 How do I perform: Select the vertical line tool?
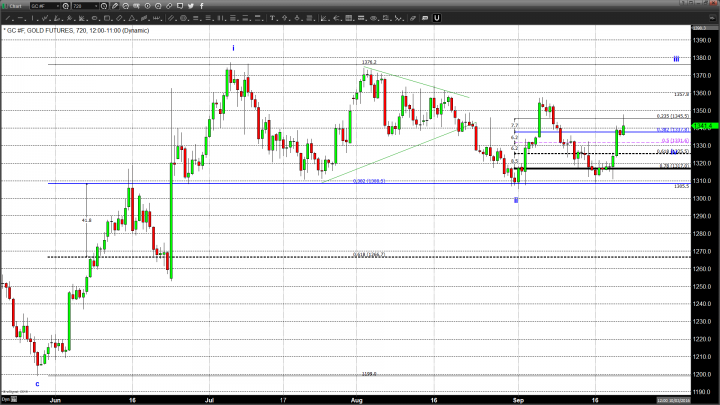(x=33, y=18)
